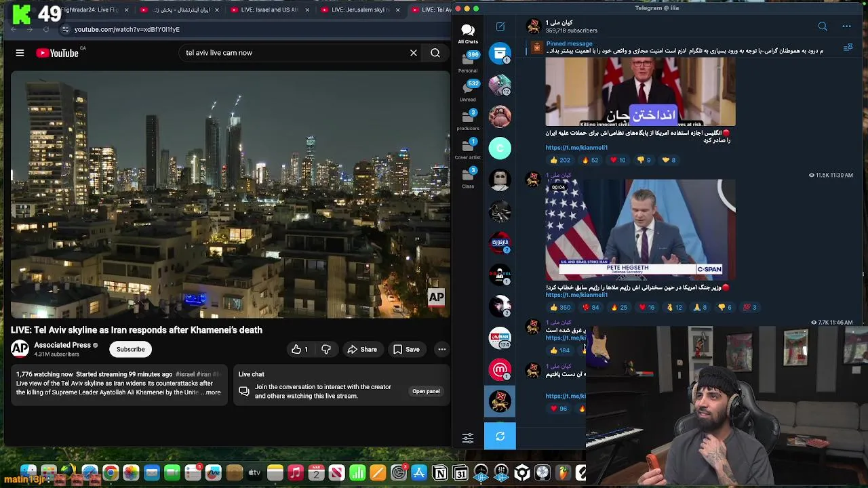
Task: Click the blue refresh button in chat list
Action: point(500,436)
